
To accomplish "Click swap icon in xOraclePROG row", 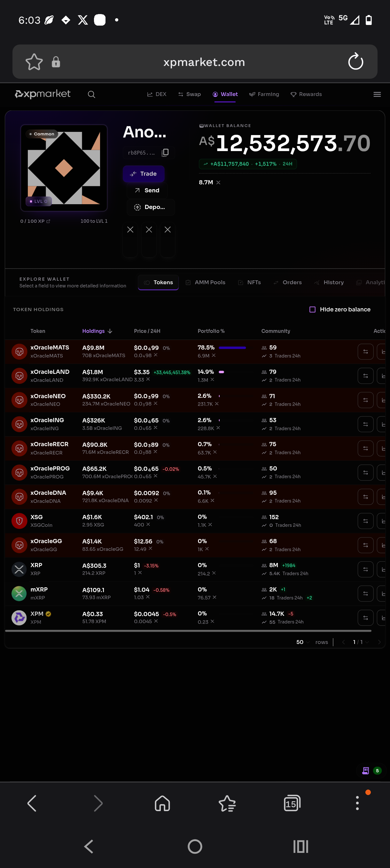I will pyautogui.click(x=365, y=473).
